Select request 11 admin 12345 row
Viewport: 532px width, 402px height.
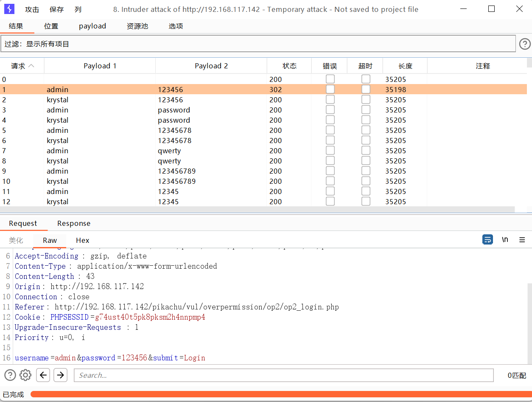click(263, 191)
